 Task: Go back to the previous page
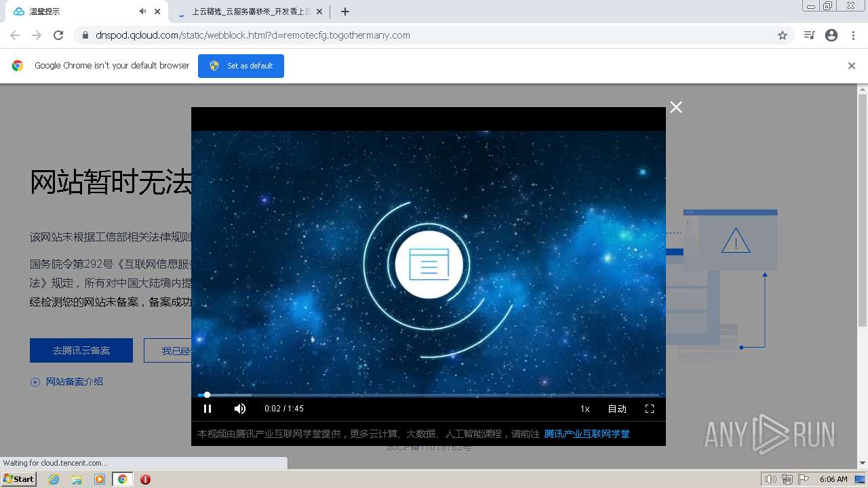pyautogui.click(x=15, y=35)
